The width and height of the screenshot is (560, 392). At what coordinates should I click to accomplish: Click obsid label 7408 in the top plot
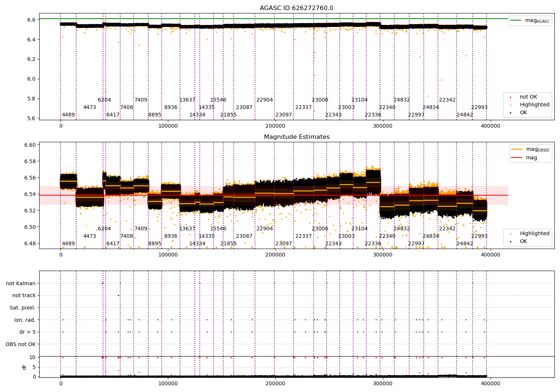(127, 108)
